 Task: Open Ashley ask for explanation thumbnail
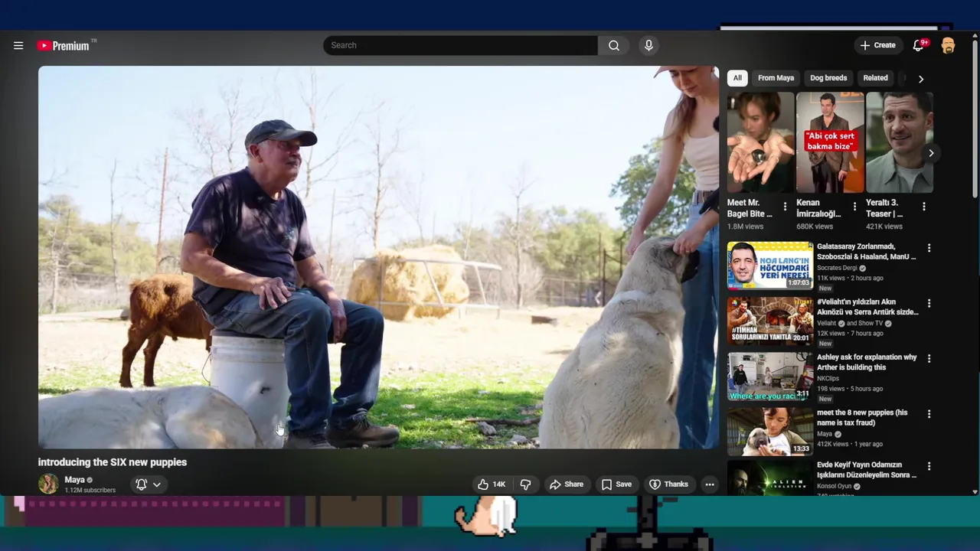click(x=770, y=376)
